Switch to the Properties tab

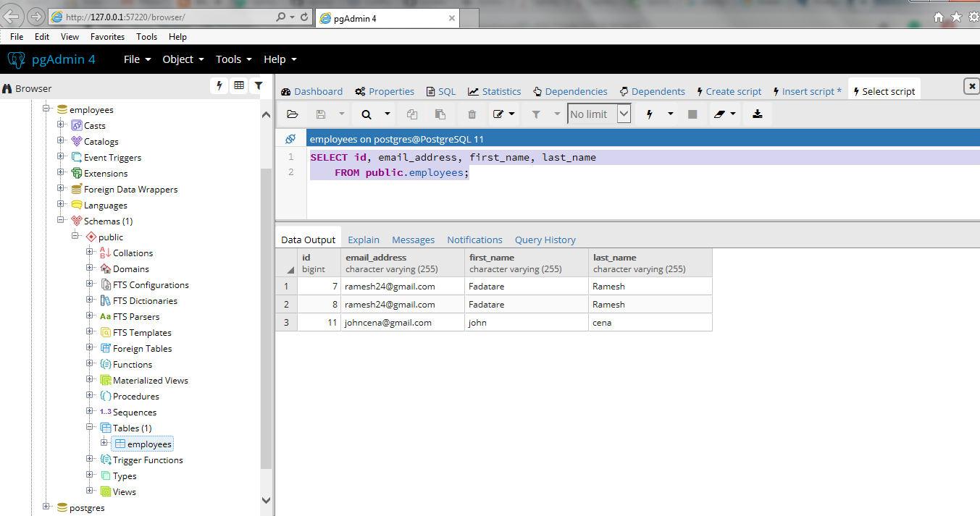385,91
